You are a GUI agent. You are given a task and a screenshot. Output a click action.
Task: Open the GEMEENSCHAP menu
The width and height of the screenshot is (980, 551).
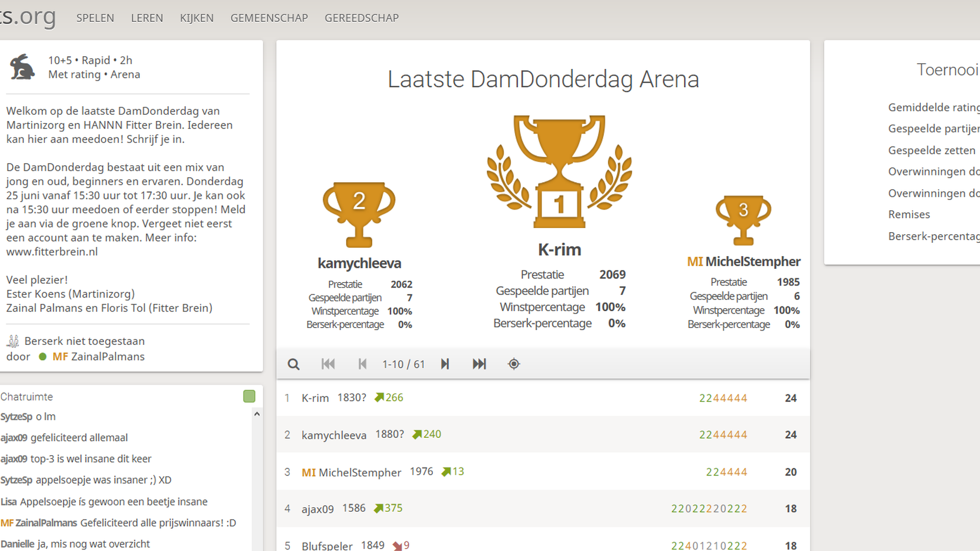coord(269,18)
